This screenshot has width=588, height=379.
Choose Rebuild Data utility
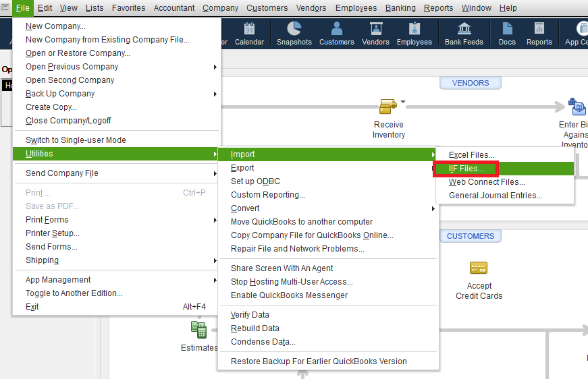click(327, 328)
